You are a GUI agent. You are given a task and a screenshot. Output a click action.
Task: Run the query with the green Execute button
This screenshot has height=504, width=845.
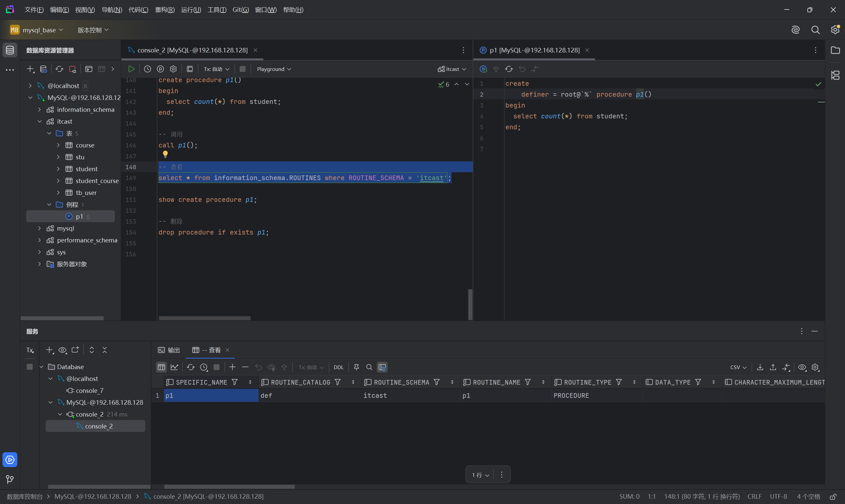(131, 69)
